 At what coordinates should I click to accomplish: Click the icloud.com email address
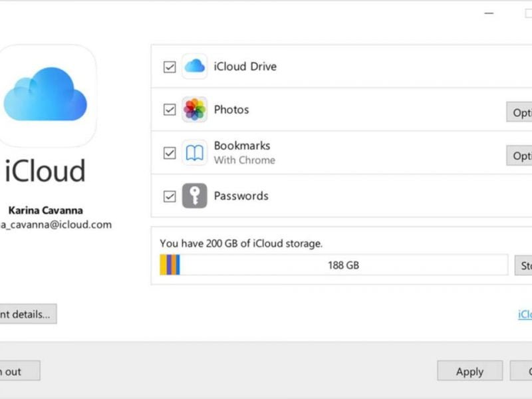pos(57,225)
